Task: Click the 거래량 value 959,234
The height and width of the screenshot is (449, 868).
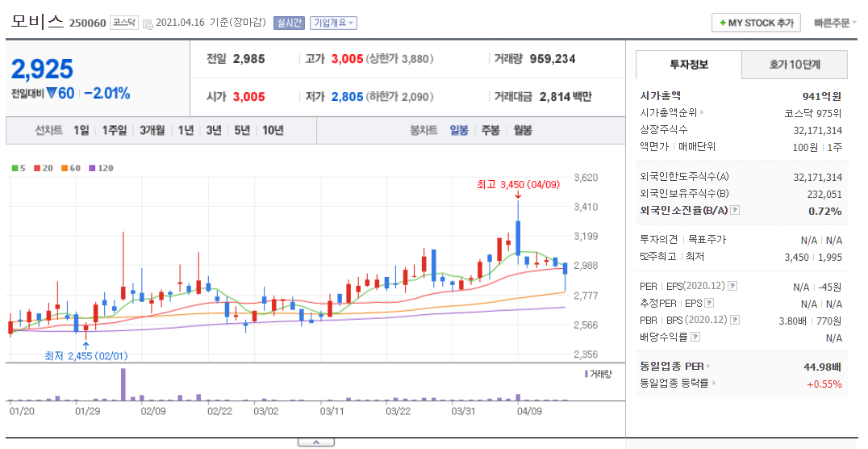Action: click(x=553, y=59)
